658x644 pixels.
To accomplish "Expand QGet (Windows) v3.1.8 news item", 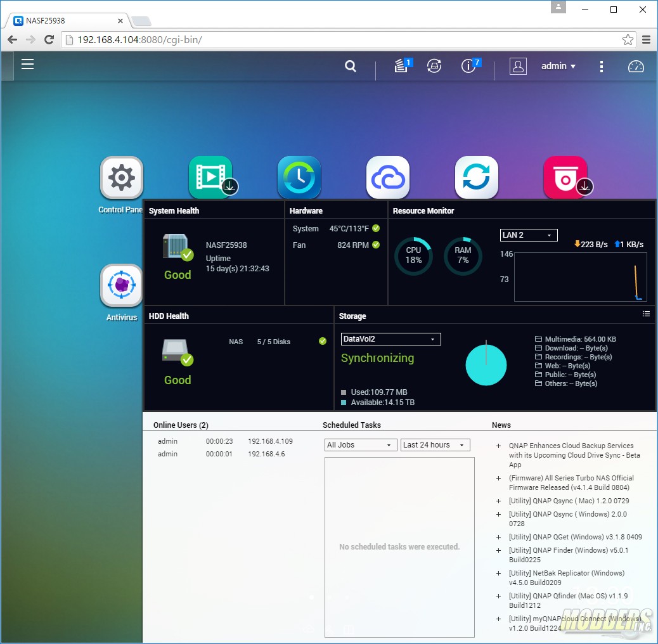I will pyautogui.click(x=498, y=537).
